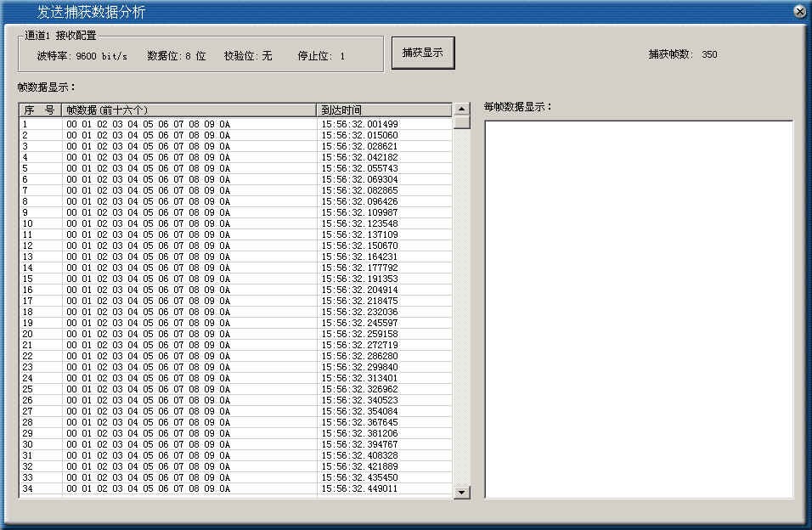Viewport: 812px width, 530px height.
Task: Click frame data bytes in row 28
Action: click(148, 422)
